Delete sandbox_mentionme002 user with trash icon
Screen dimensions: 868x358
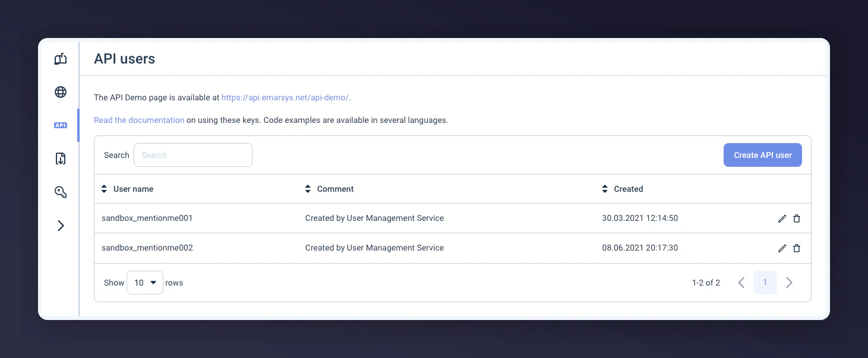[797, 248]
